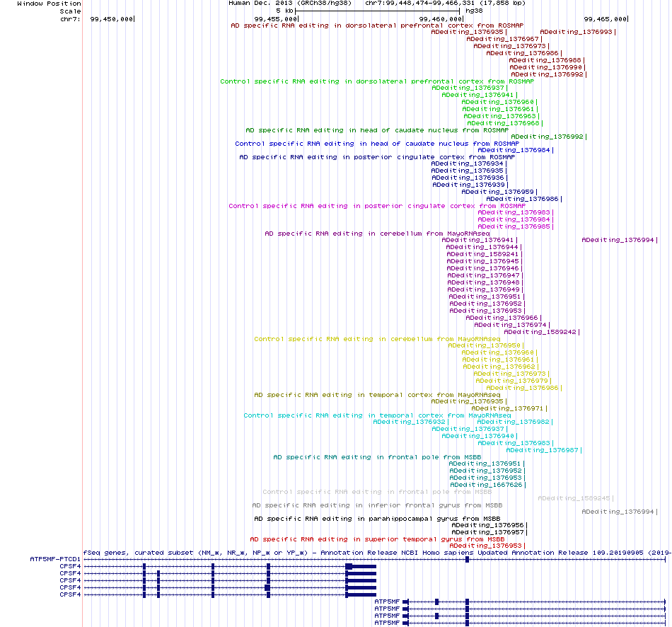The height and width of the screenshot is (627, 672).
Task: Open AD parahippocampal gyrus MSBB track title
Action: click(x=377, y=519)
